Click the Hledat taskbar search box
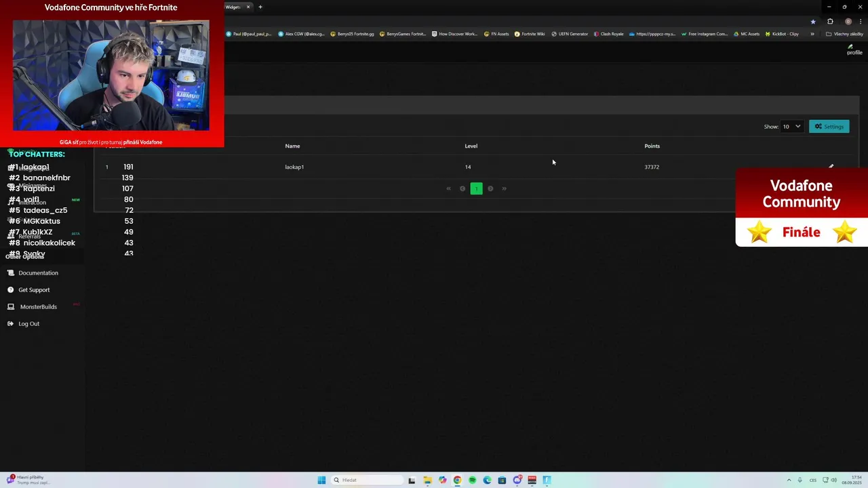This screenshot has width=868, height=488. 366,480
